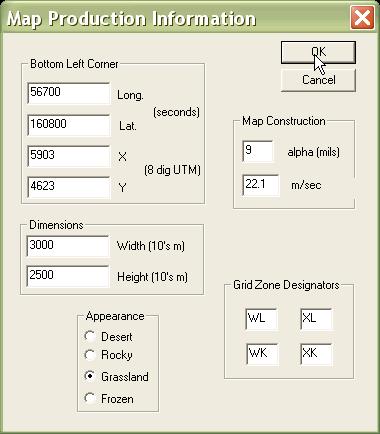The image size is (380, 434).
Task: Click the Cancel button
Action: click(318, 80)
